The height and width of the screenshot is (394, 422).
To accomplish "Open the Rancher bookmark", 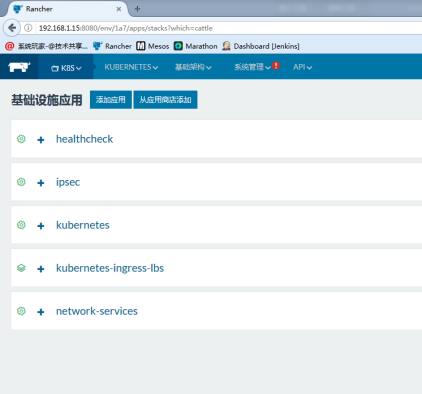I will pos(112,46).
